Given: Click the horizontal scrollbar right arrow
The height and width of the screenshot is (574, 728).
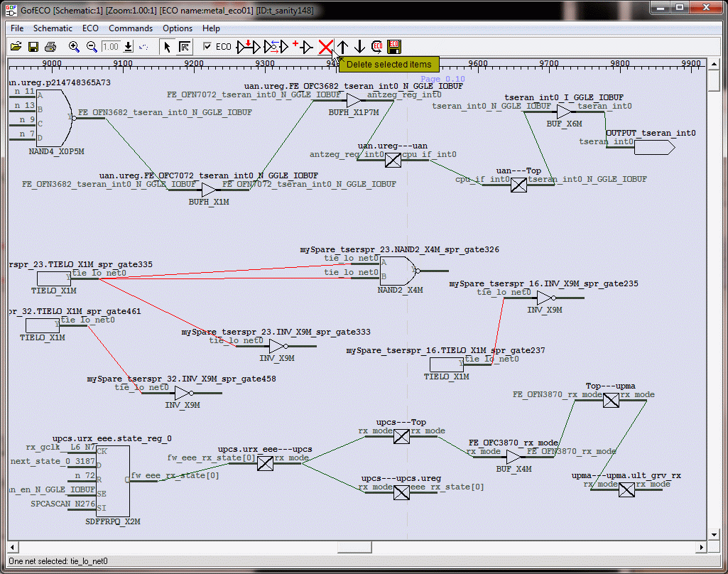Looking at the screenshot, I should 702,547.
